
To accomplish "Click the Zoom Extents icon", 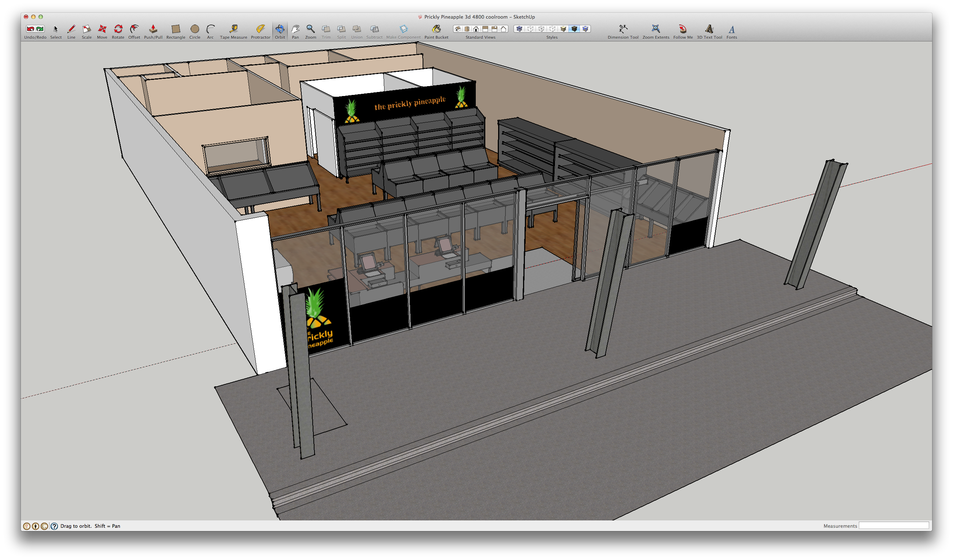I will pos(655,29).
